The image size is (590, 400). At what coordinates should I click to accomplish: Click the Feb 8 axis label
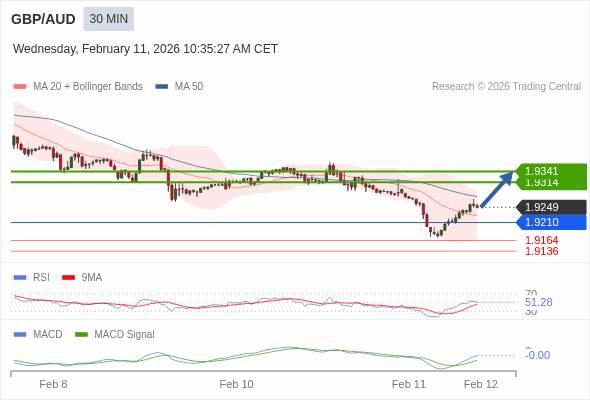(53, 384)
